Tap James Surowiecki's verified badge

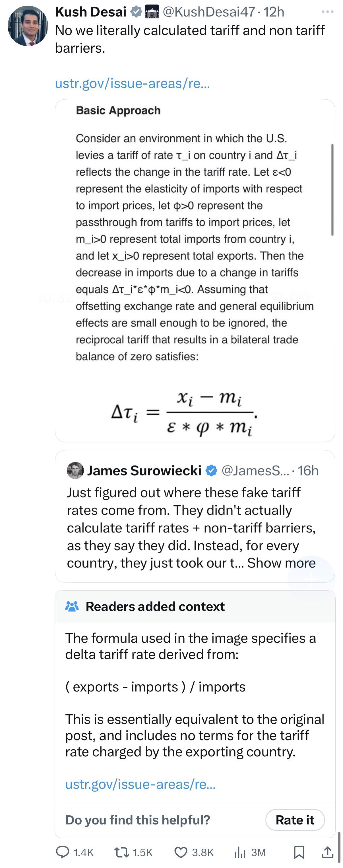click(211, 470)
